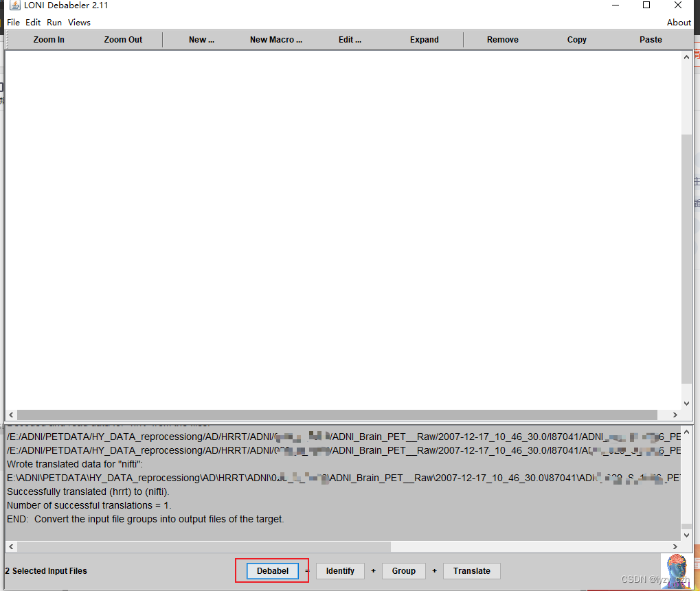This screenshot has width=700, height=591.
Task: Click the 'END: Convert the input file groups' line
Action: 145,519
